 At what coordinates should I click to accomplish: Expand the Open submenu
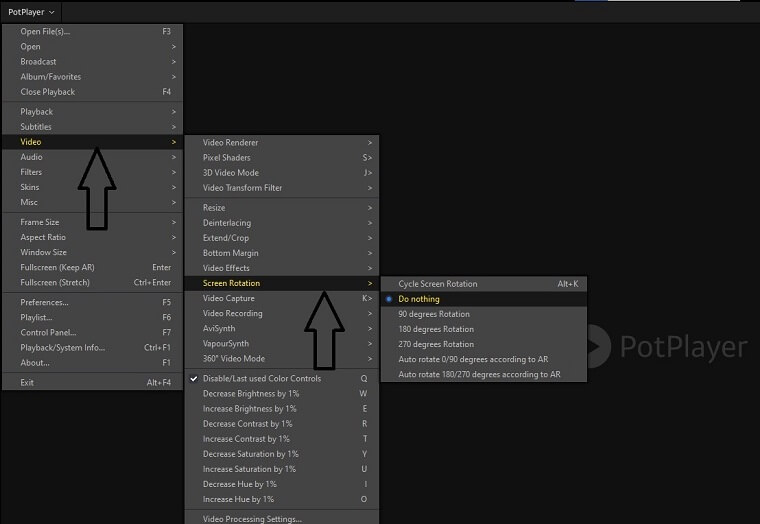93,47
